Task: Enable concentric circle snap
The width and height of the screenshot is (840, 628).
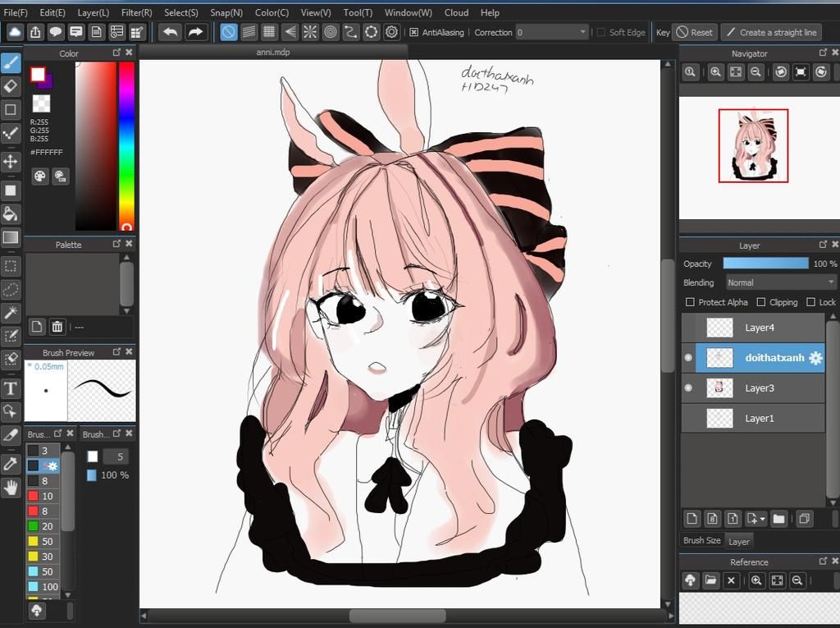Action: [x=331, y=32]
